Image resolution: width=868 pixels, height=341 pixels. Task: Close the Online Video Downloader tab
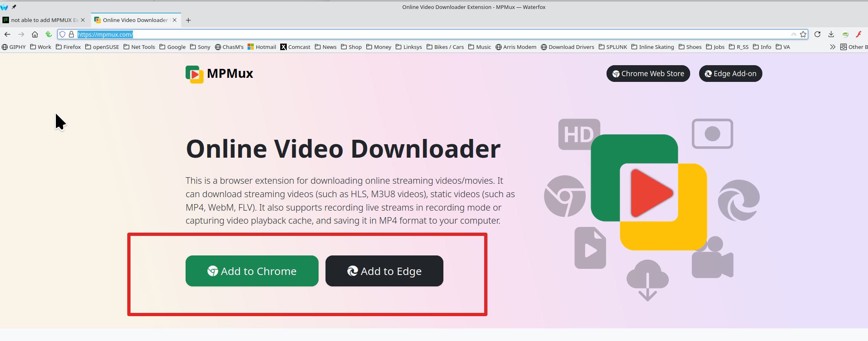[175, 20]
